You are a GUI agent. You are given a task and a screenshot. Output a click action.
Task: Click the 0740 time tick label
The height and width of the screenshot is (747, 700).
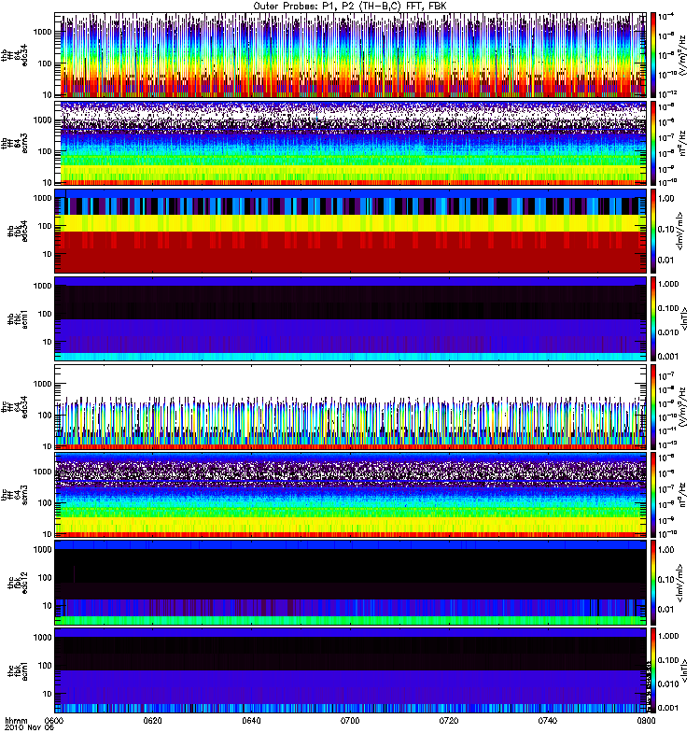[547, 721]
